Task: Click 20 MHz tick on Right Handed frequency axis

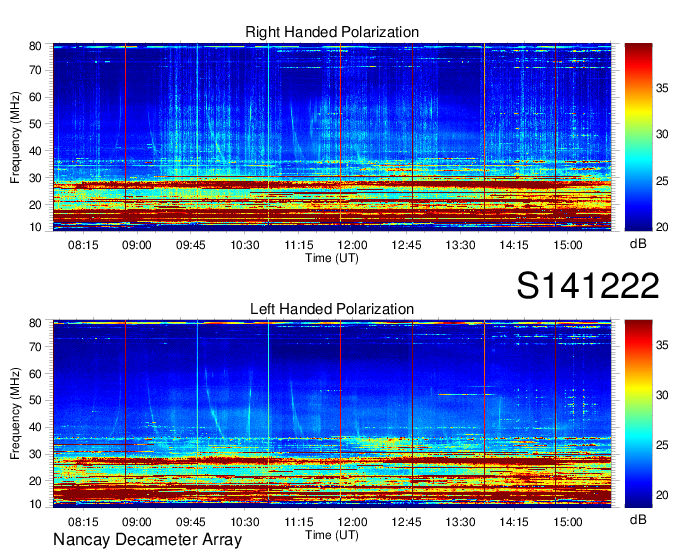Action: [35, 205]
